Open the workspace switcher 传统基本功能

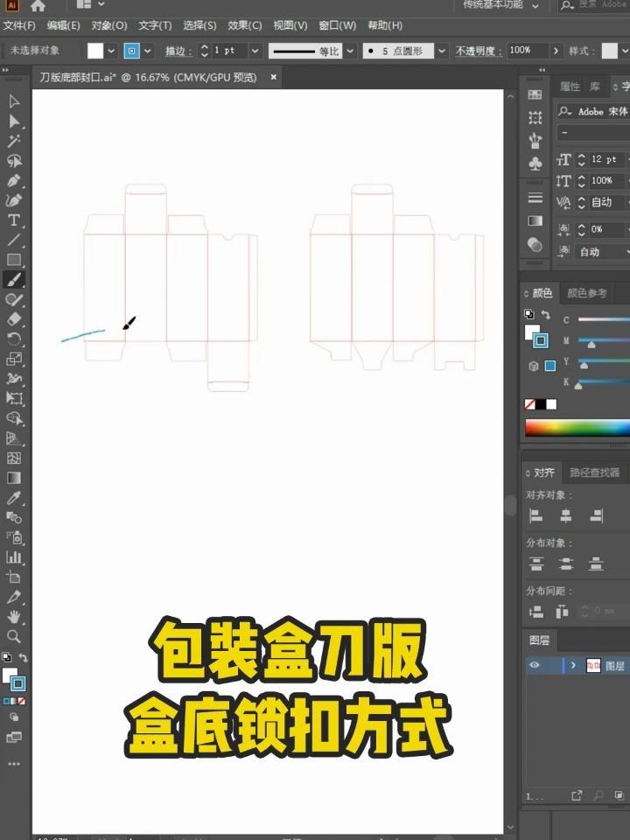pos(500,5)
